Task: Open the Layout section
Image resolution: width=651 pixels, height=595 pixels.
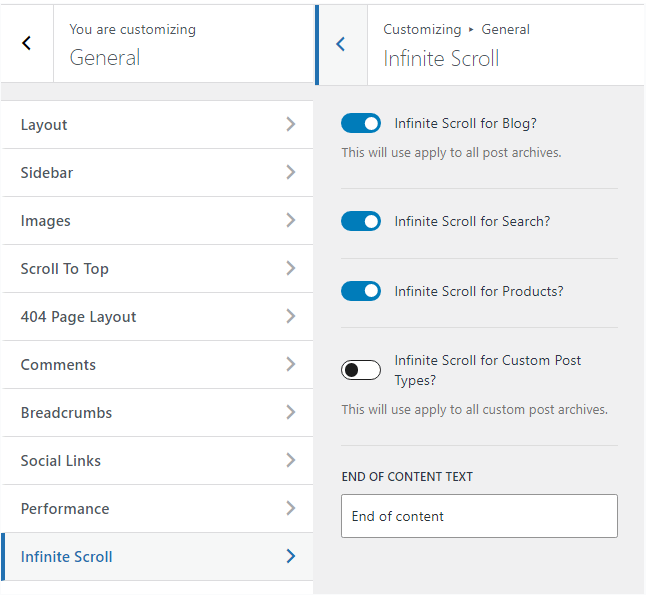Action: point(150,125)
